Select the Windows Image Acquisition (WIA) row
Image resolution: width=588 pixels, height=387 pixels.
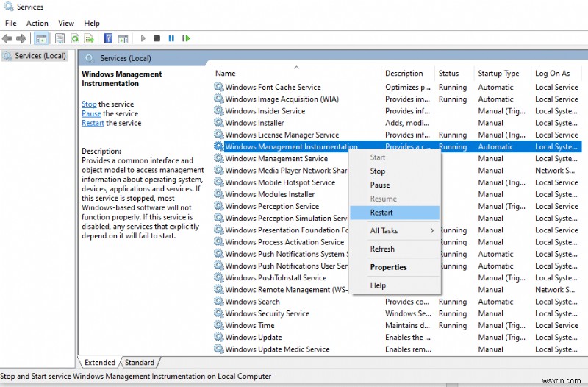(x=397, y=99)
